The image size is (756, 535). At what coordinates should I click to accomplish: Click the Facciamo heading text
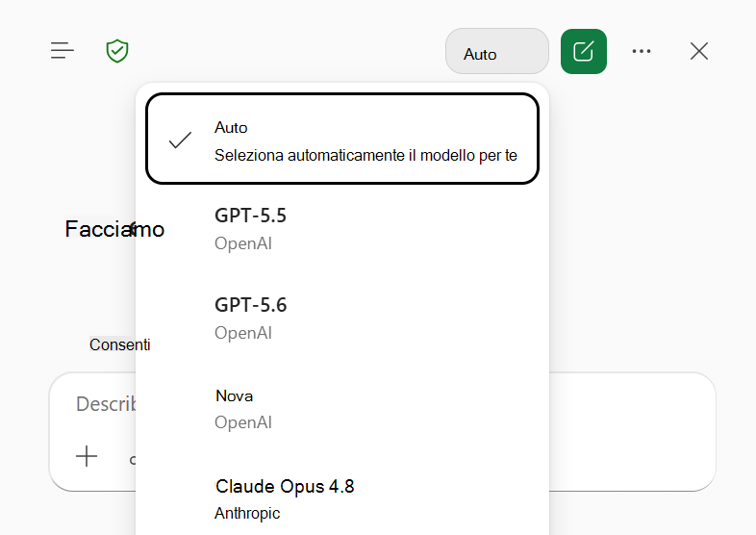pos(114,229)
